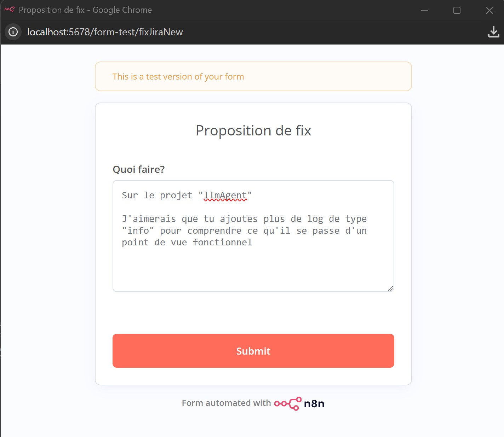504x437 pixels.
Task: Minimize the Chrome window
Action: 425,10
